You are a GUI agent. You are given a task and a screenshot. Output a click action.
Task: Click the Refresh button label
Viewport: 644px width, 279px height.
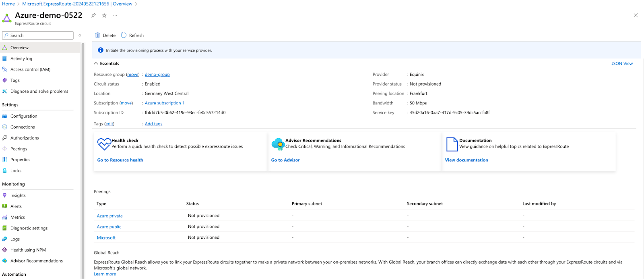(x=136, y=35)
